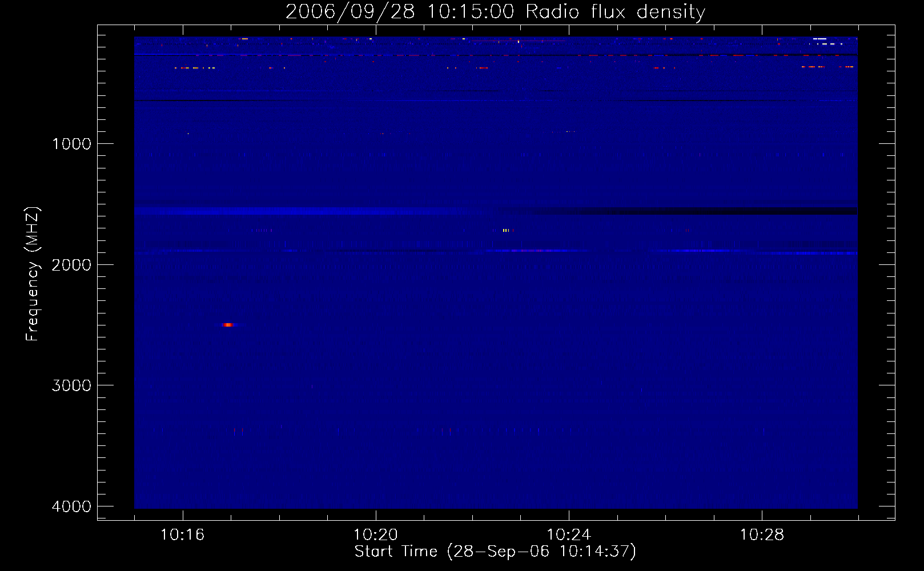Click the '10:28' time axis label
Image resolution: width=924 pixels, height=571 pixels.
point(762,535)
